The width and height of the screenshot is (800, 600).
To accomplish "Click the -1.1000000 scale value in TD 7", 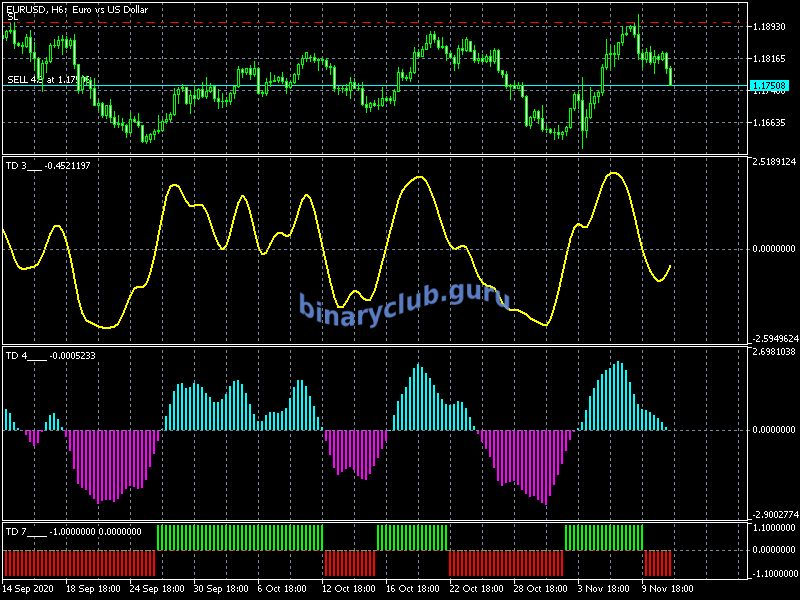I will pyautogui.click(x=773, y=573).
